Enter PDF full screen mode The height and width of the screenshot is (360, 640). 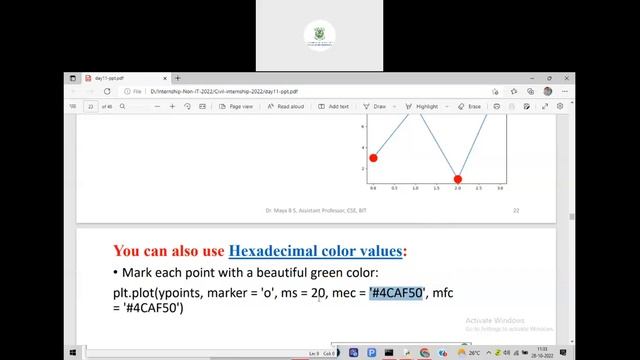click(x=545, y=107)
